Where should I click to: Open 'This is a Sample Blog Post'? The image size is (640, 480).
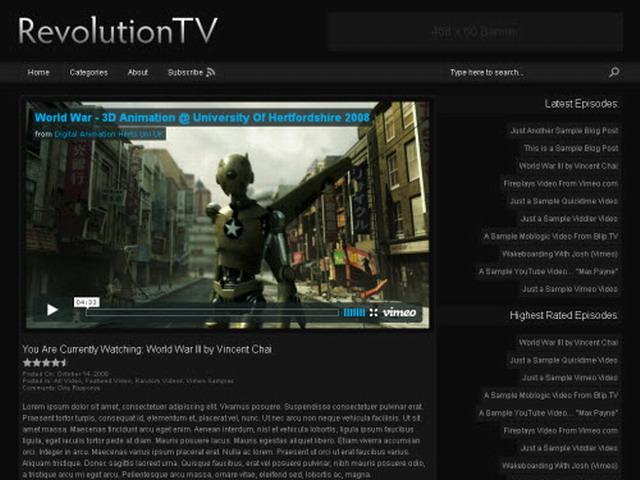pos(571,148)
